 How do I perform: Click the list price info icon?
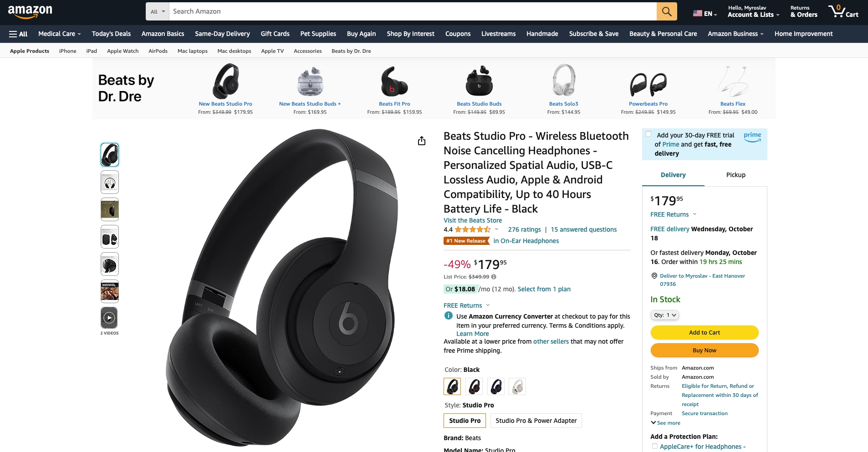coord(494,277)
